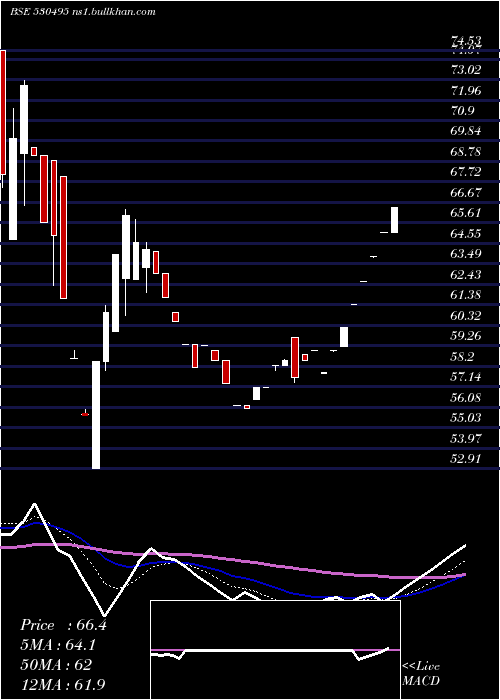
Task: Click the Price : 66.4 readout
Action: click(63, 625)
